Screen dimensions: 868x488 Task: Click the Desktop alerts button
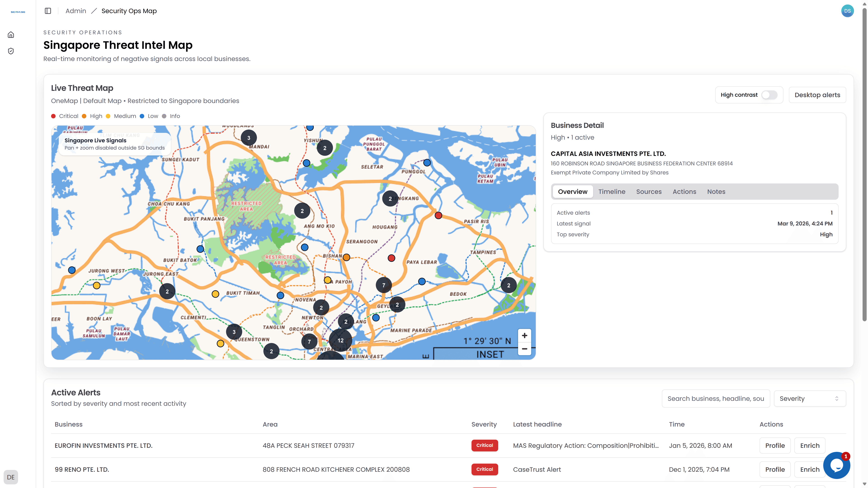[817, 95]
